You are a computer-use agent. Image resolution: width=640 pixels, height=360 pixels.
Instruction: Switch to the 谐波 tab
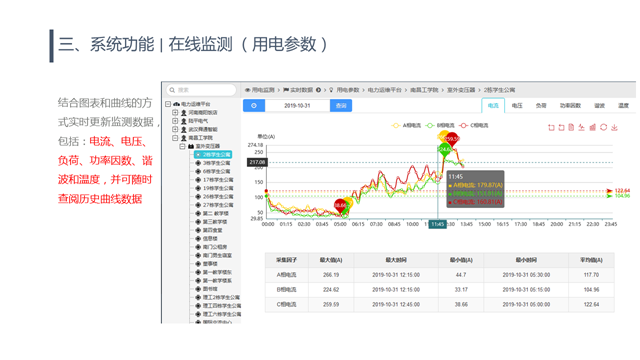(599, 105)
